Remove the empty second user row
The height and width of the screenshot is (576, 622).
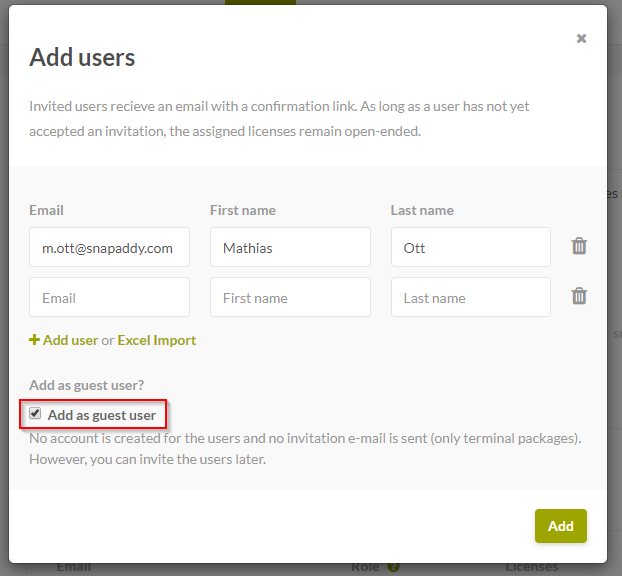(578, 296)
